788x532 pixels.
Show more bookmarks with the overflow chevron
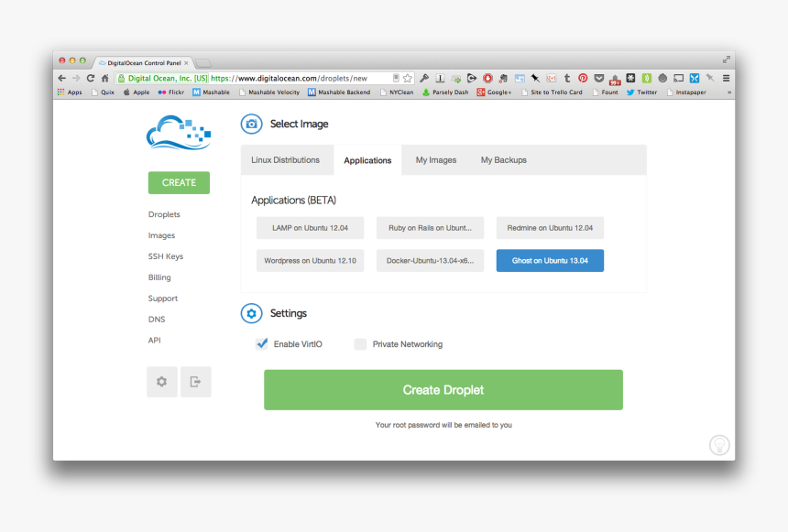point(729,92)
